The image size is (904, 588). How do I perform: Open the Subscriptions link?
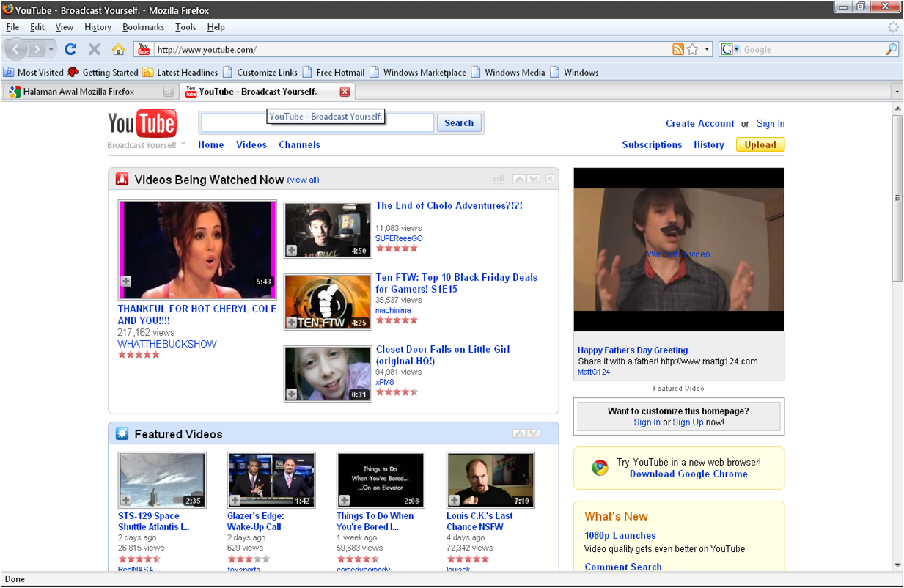tap(652, 144)
